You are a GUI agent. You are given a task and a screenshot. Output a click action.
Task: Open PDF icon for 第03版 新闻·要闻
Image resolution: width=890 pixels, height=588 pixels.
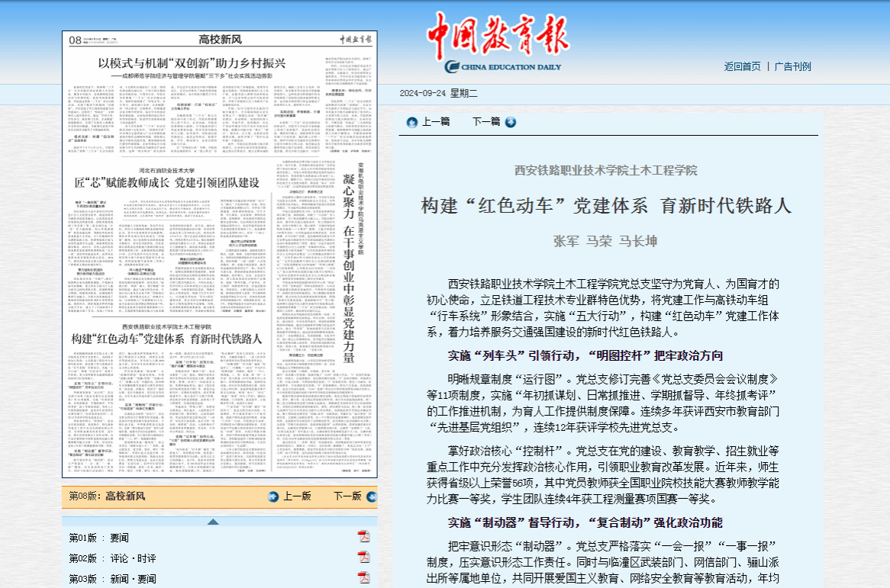point(364,578)
